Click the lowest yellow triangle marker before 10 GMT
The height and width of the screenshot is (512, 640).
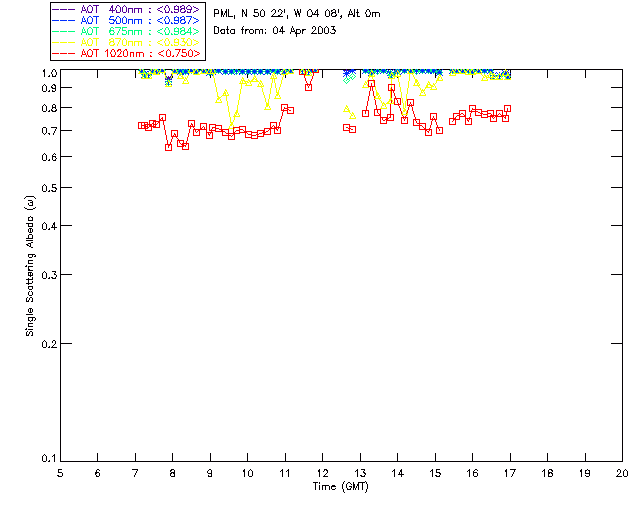click(231, 126)
